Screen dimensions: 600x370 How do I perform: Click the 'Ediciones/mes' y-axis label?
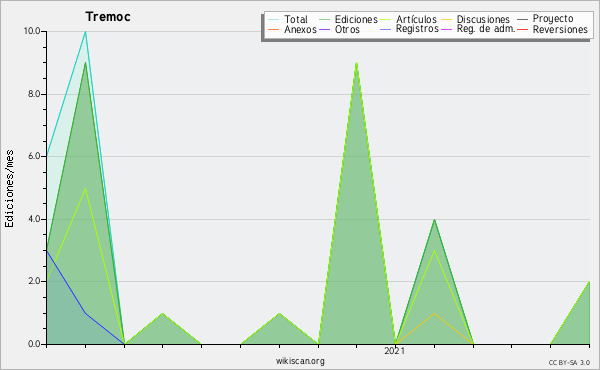tap(9, 188)
